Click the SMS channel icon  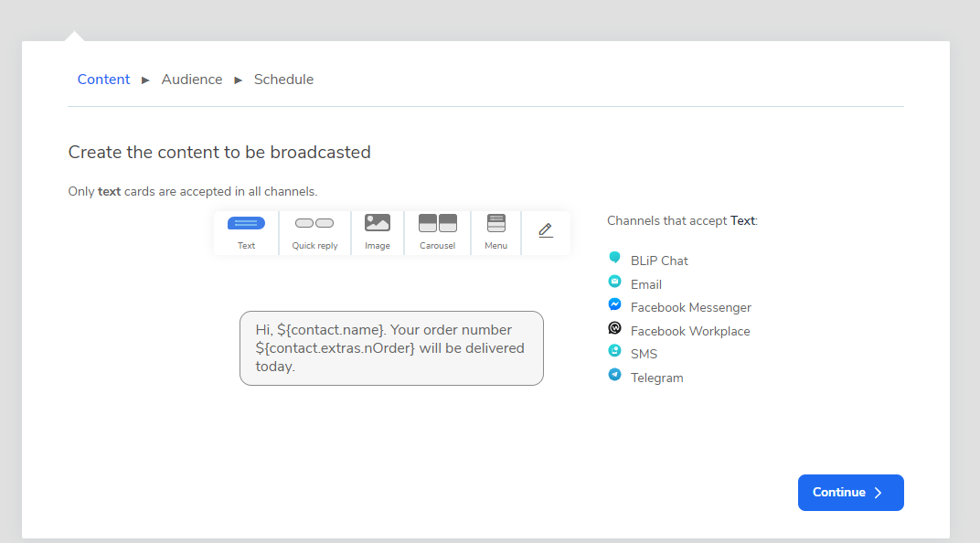point(615,351)
